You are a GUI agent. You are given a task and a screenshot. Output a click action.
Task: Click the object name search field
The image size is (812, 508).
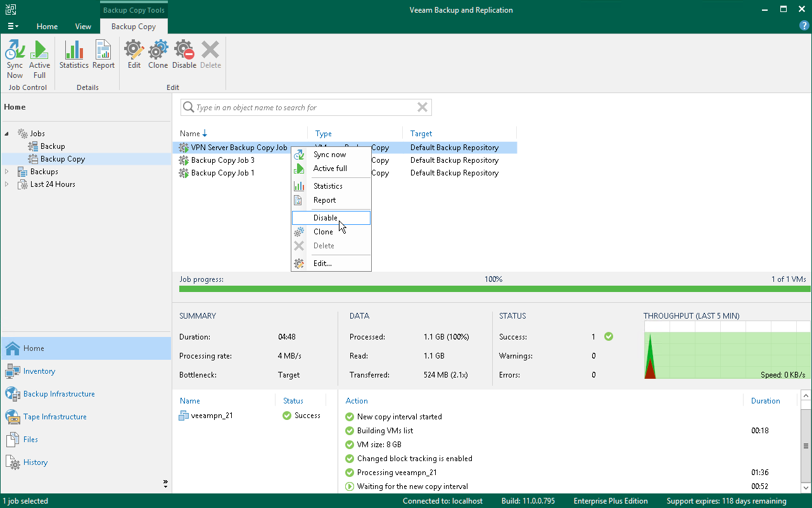click(x=304, y=108)
